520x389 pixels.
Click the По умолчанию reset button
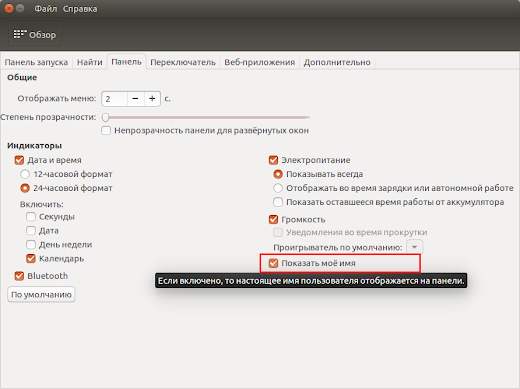coord(41,295)
